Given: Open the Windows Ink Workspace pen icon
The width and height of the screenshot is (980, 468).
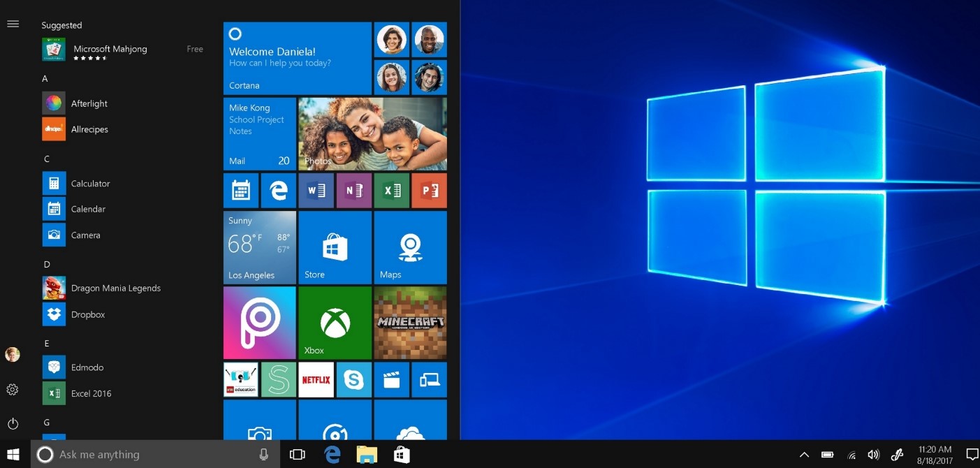Looking at the screenshot, I should point(898,455).
